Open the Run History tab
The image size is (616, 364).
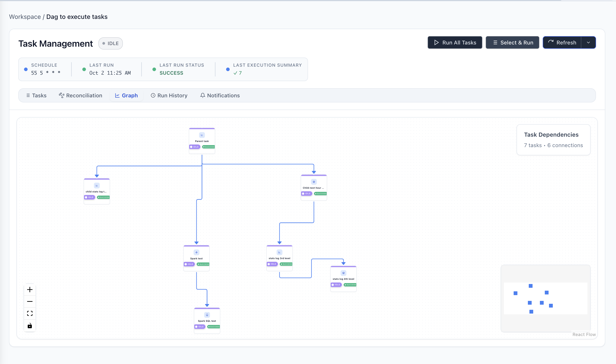169,95
